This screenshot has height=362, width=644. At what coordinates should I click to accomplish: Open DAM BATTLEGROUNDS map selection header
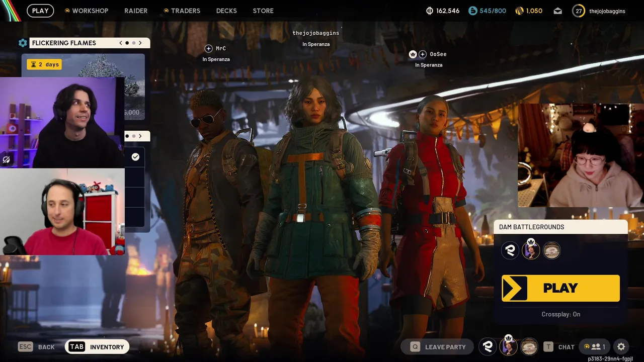560,227
